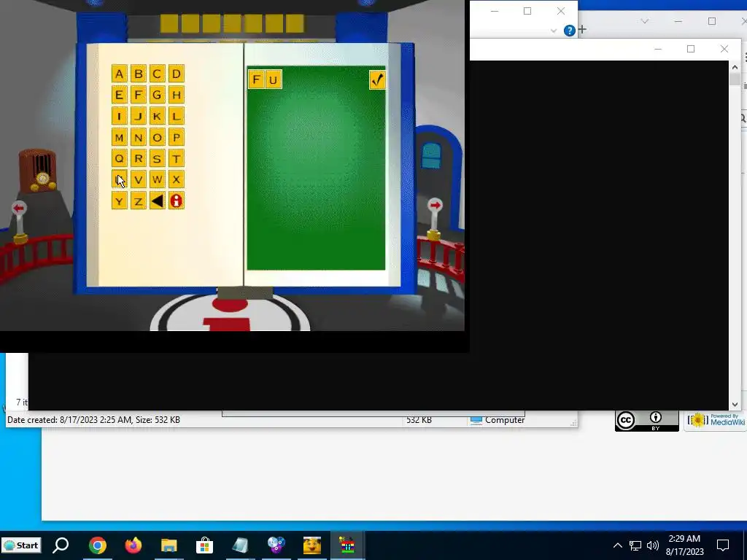Choose the R tile

[138, 158]
